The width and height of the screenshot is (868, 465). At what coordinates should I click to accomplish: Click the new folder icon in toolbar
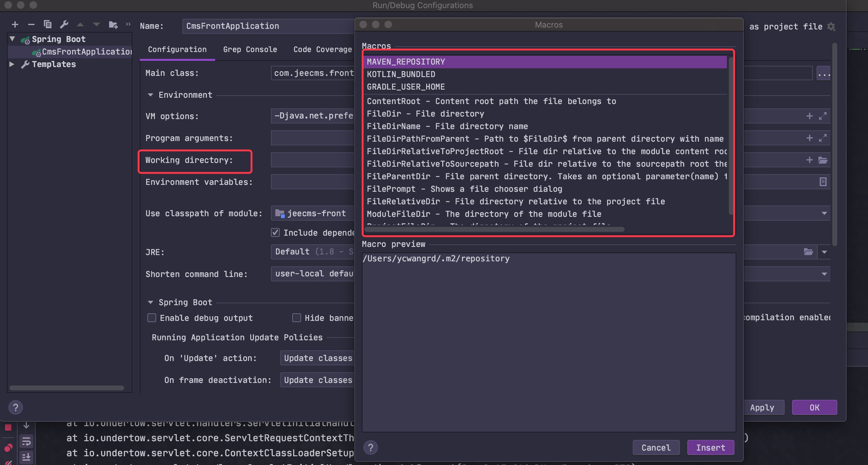pos(113,24)
